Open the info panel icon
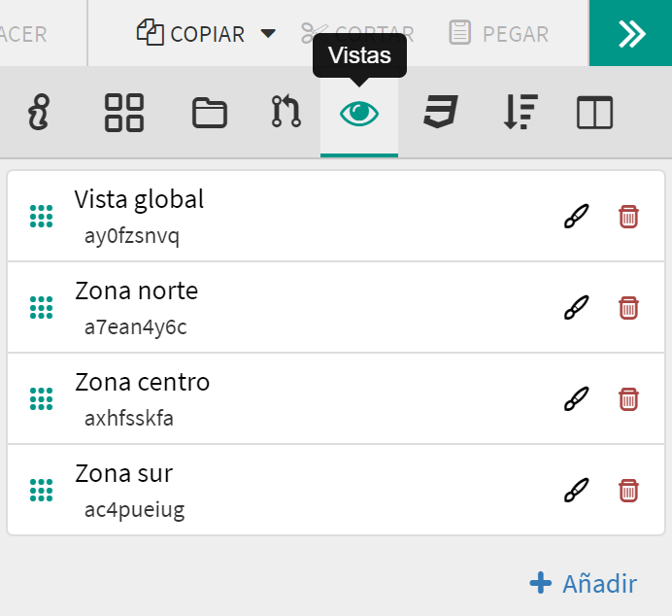This screenshot has height=616, width=672. (x=39, y=113)
